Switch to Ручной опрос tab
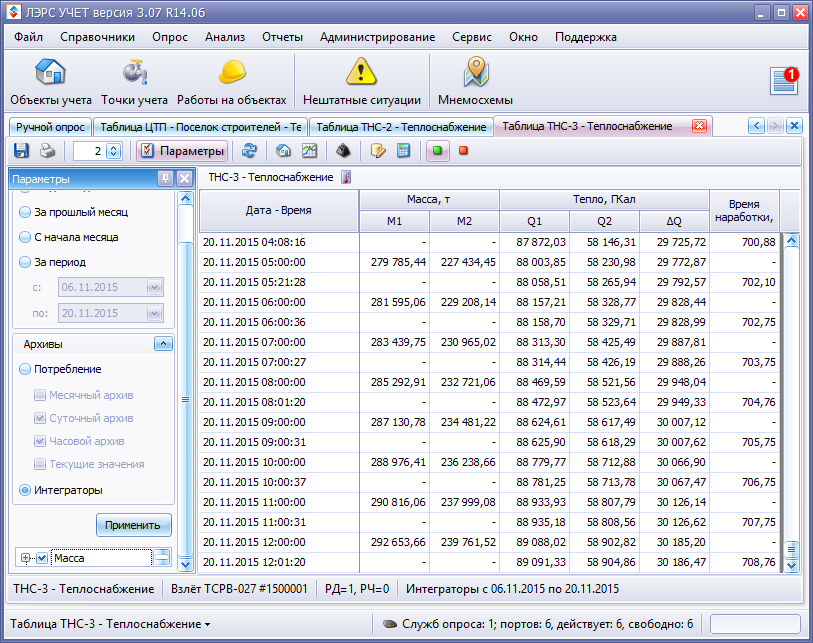This screenshot has height=643, width=813. (x=50, y=127)
